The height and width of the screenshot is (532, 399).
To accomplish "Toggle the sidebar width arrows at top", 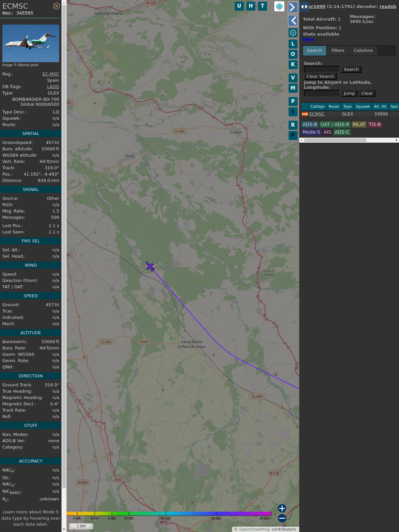I will tap(304, 7).
